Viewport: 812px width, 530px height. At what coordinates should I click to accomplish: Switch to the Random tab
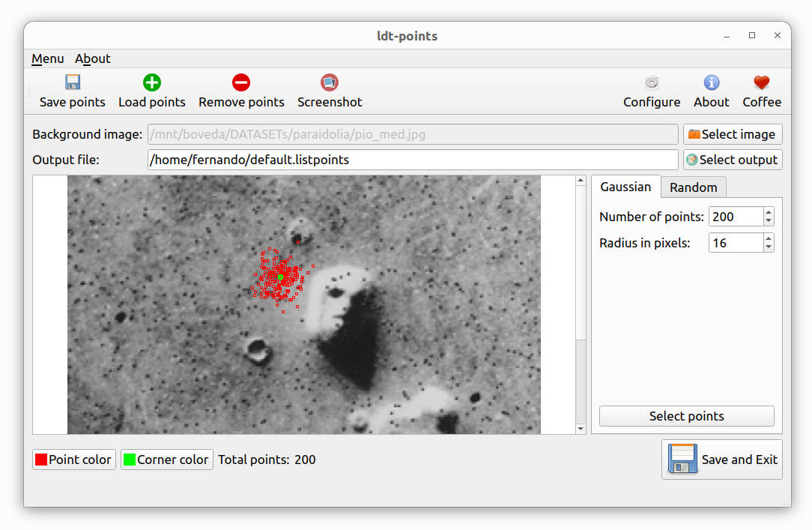(693, 187)
